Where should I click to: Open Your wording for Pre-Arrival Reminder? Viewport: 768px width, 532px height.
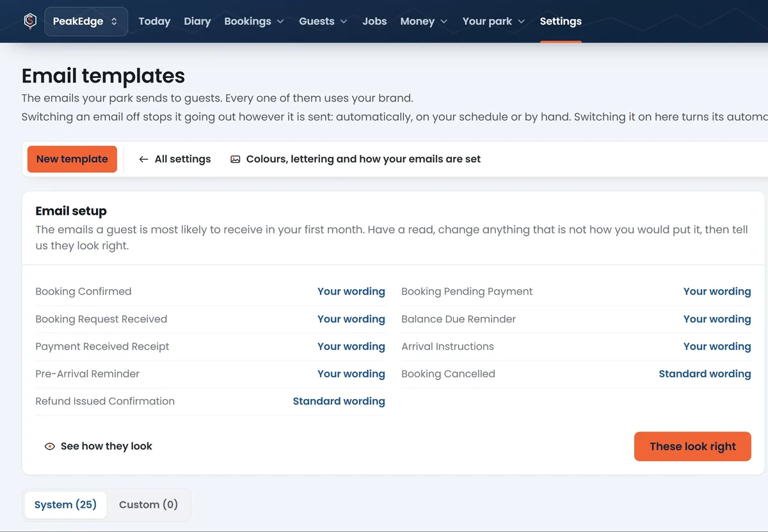coord(351,374)
